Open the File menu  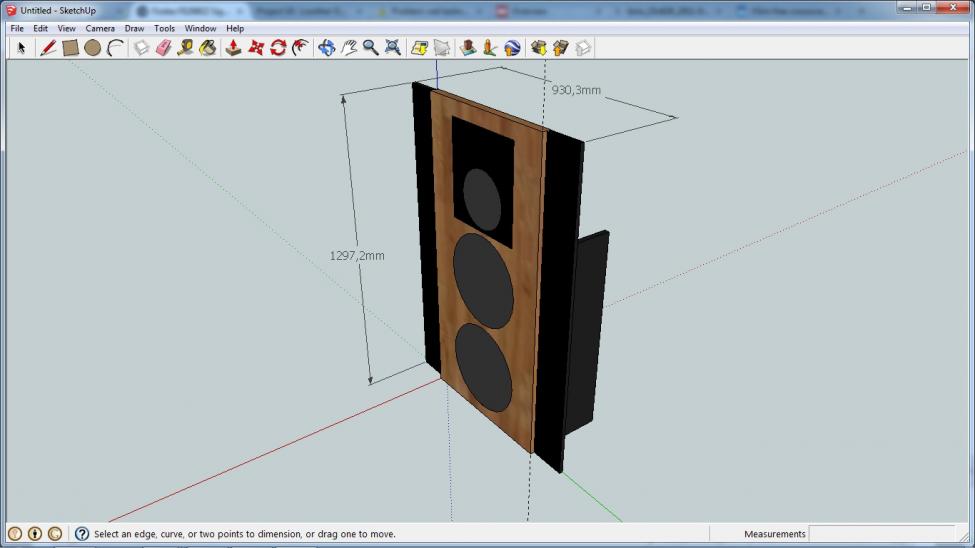(x=17, y=29)
